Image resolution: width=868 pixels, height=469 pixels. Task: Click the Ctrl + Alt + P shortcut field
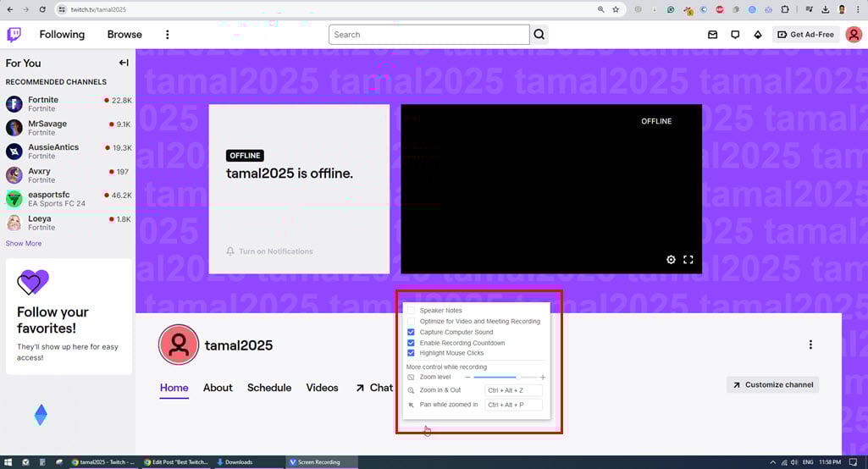(x=514, y=405)
